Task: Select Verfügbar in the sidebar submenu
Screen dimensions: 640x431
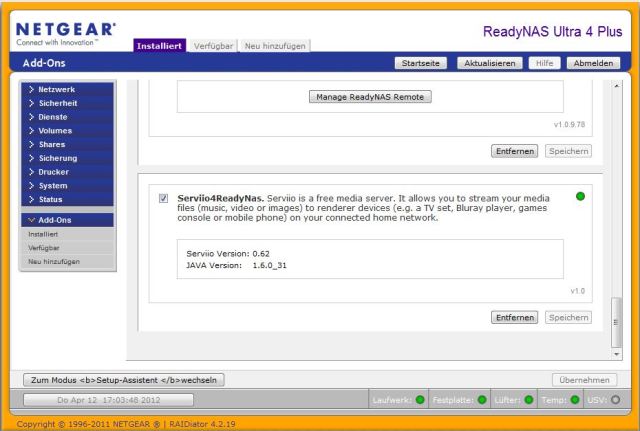Action: pos(44,248)
